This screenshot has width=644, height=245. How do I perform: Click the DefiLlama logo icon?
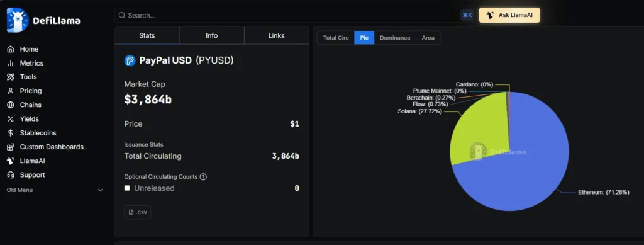(x=18, y=20)
